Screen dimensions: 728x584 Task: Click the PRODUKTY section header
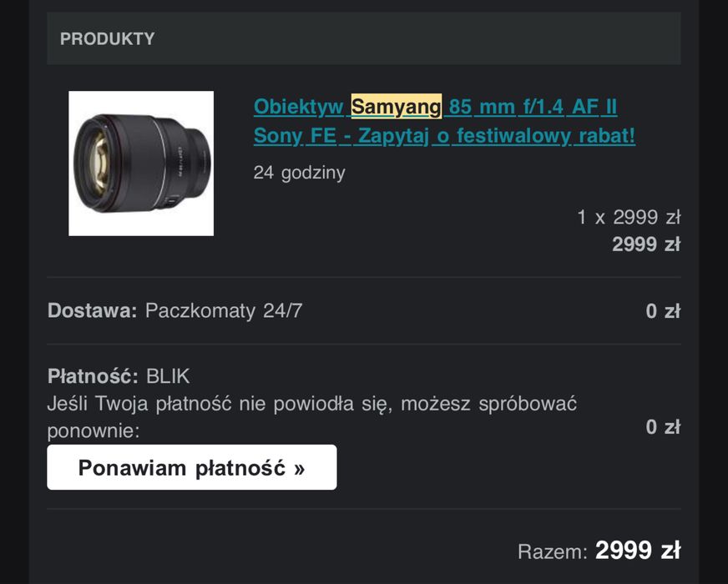click(107, 39)
